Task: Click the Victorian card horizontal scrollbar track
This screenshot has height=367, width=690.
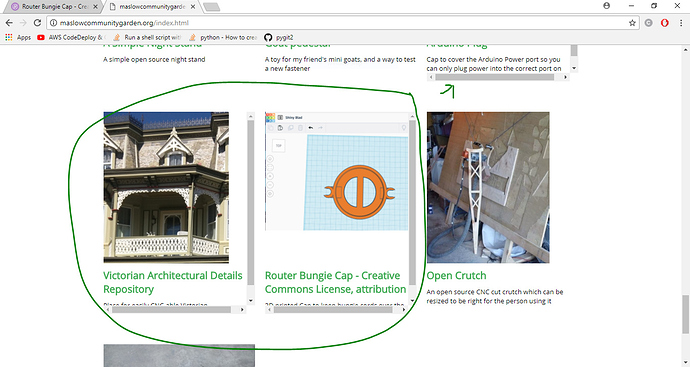Action: [175, 309]
